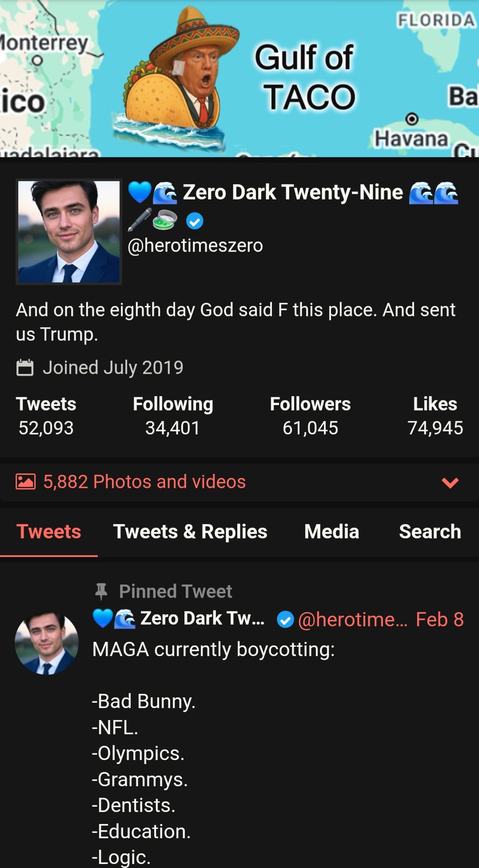
Task: Click the joined date calendar icon
Action: [25, 367]
